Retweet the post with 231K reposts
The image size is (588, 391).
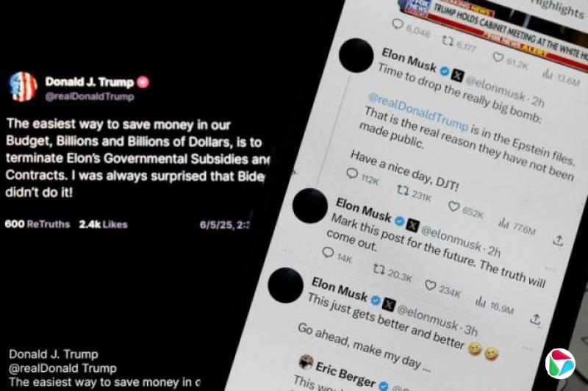coord(403,191)
